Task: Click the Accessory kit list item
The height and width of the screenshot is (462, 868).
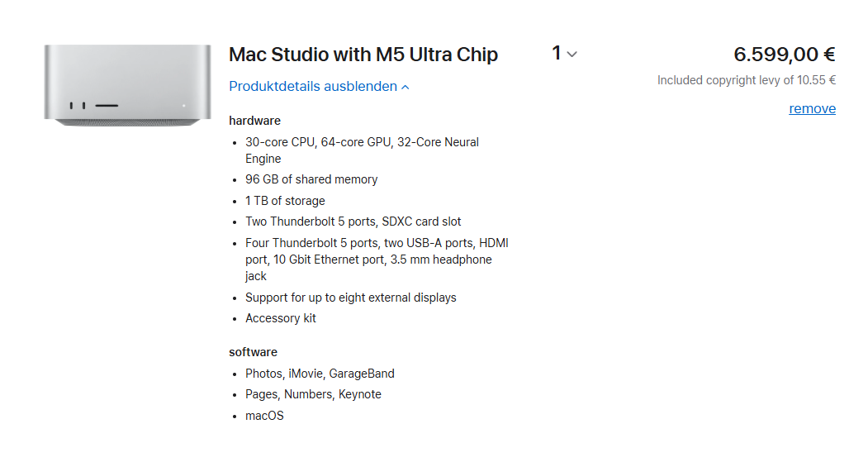Action: (x=281, y=318)
